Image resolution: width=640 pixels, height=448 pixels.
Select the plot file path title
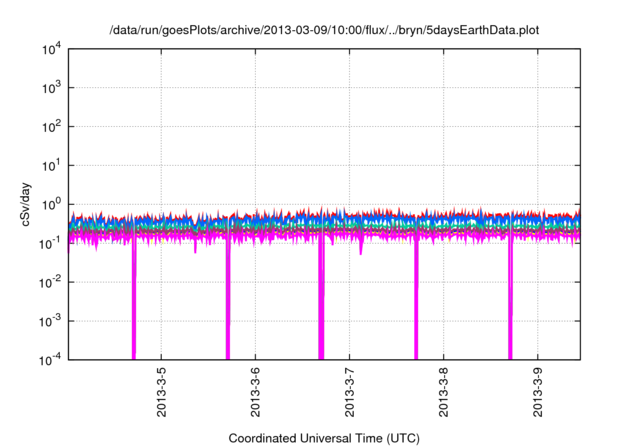324,30
